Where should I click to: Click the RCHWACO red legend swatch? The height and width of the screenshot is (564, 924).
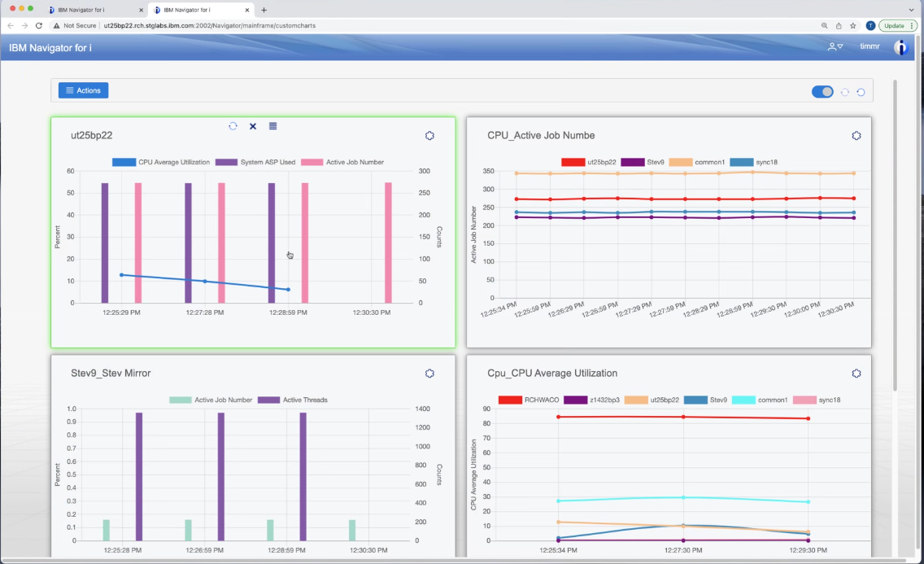pyautogui.click(x=510, y=400)
